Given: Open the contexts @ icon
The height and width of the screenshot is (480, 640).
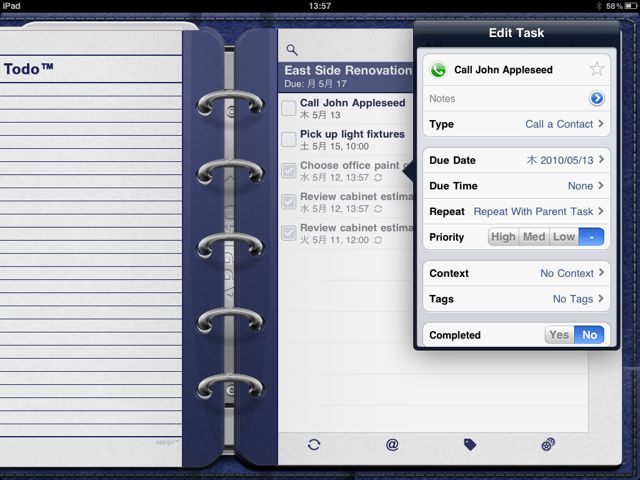Looking at the screenshot, I should [392, 444].
